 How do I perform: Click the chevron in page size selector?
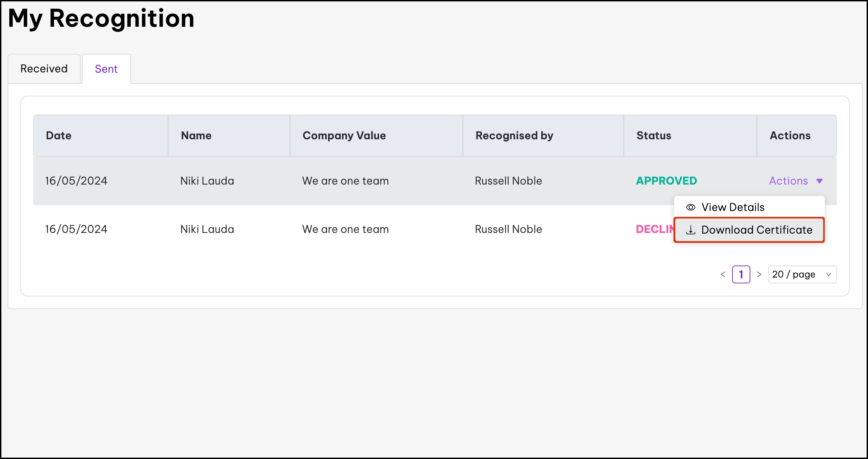(x=828, y=274)
